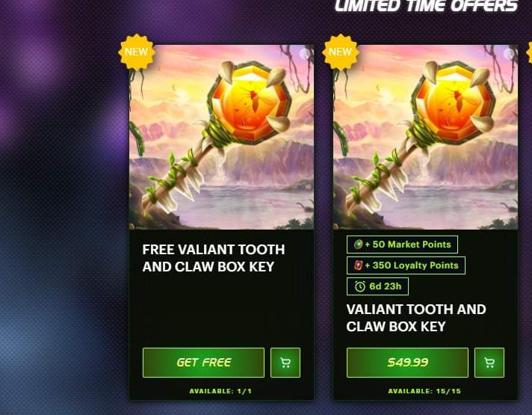Open the free offer key artwork

(222, 137)
